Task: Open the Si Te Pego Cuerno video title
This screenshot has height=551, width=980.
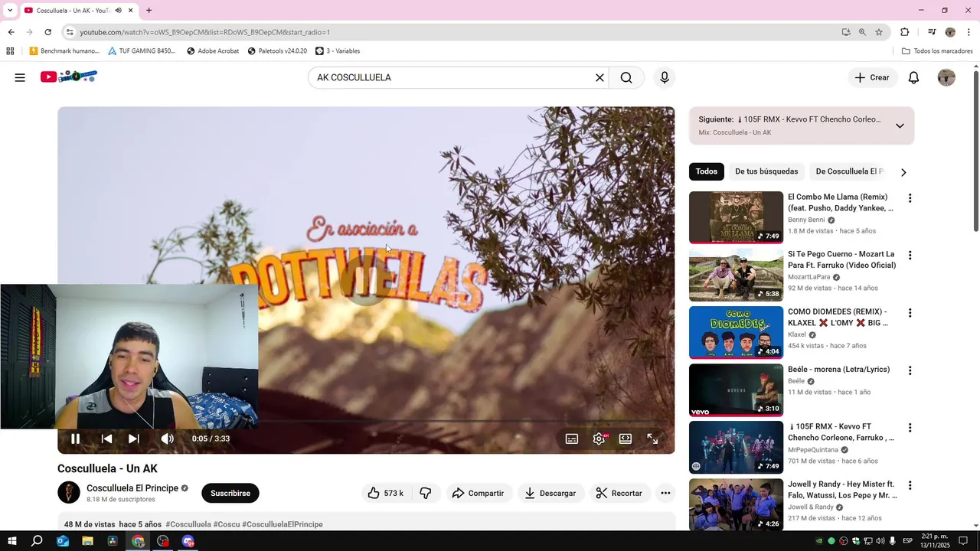Action: [841, 259]
